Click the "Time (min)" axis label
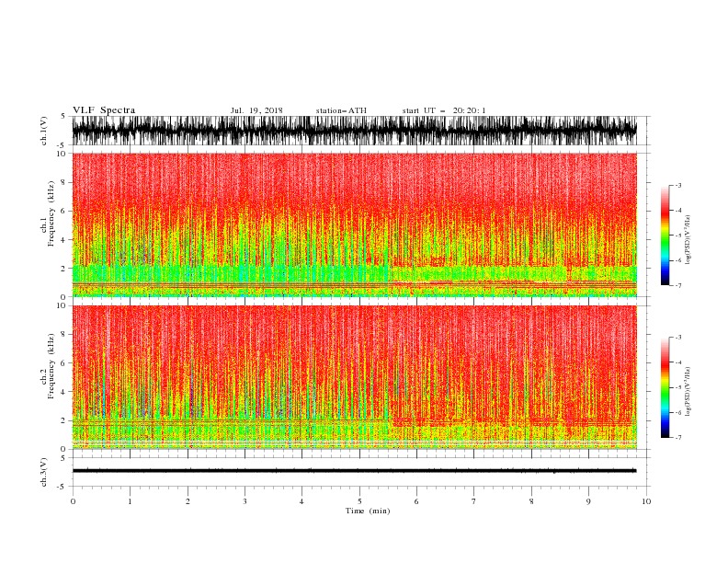 [368, 511]
